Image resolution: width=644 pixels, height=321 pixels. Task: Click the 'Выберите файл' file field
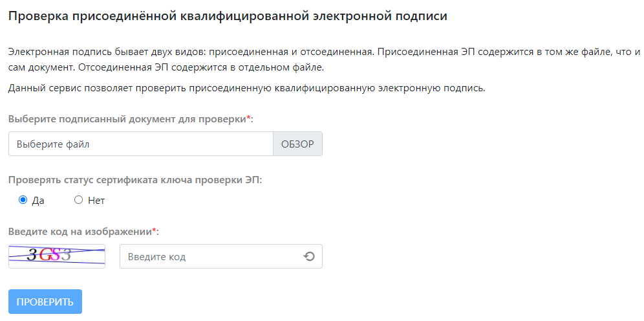click(141, 144)
